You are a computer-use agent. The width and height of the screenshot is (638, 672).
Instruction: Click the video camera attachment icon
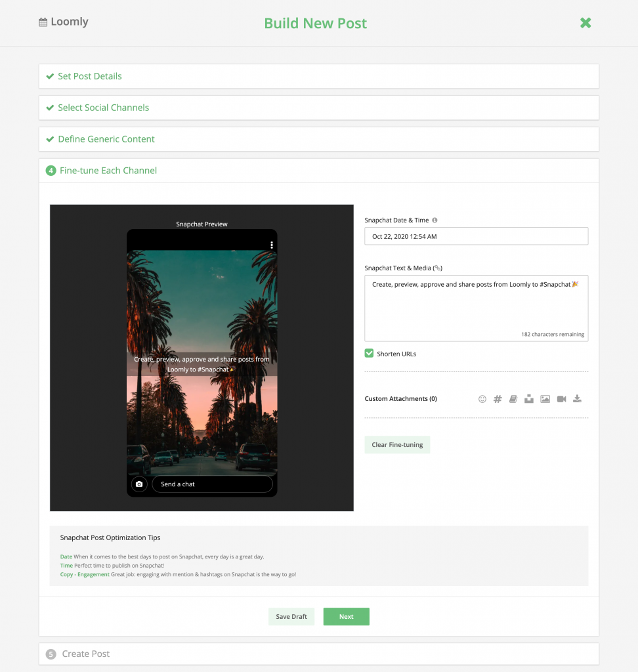point(561,399)
